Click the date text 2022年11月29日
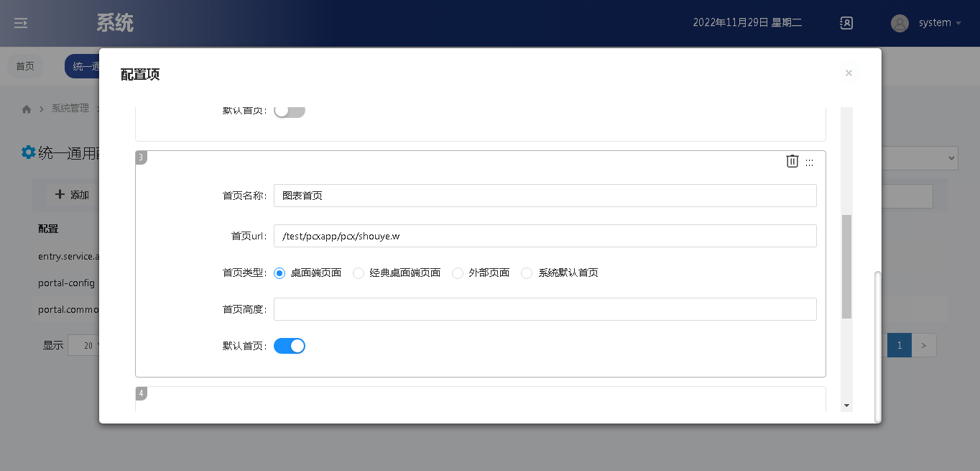Screen dimensions: 980x471 pyautogui.click(x=730, y=23)
